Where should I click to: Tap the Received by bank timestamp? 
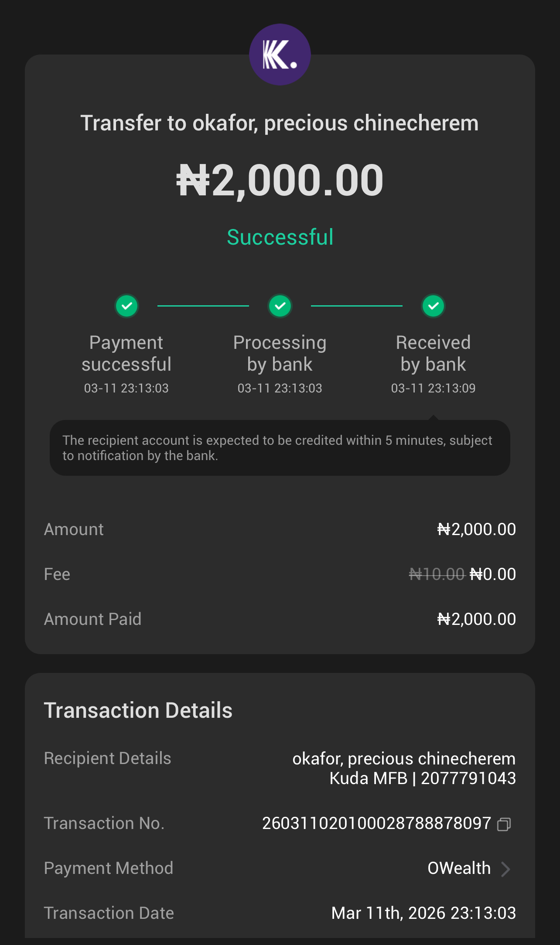point(433,388)
